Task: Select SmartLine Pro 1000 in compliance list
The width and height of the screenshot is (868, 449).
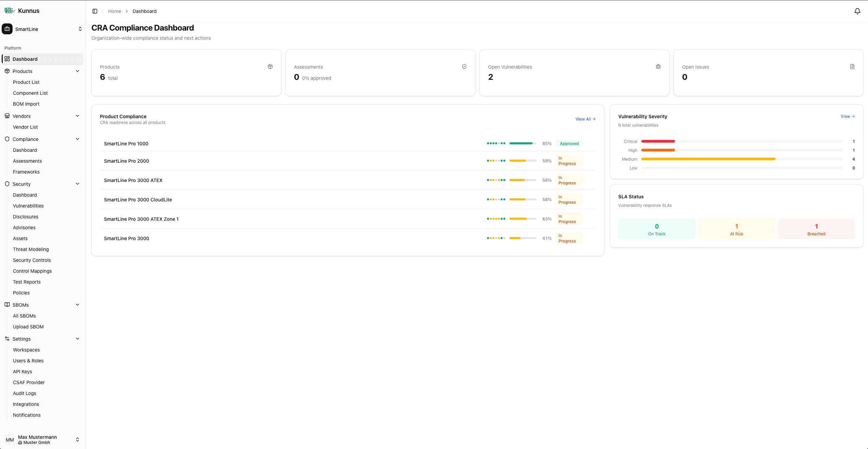Action: [x=126, y=143]
